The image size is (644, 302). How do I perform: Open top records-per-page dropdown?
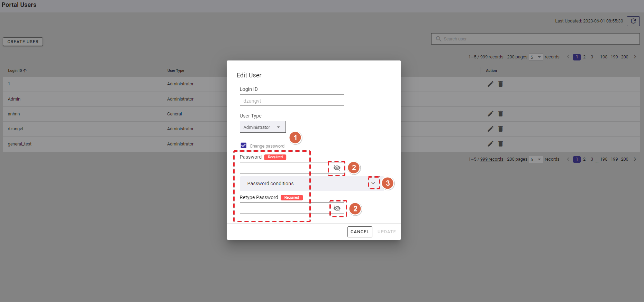click(536, 57)
